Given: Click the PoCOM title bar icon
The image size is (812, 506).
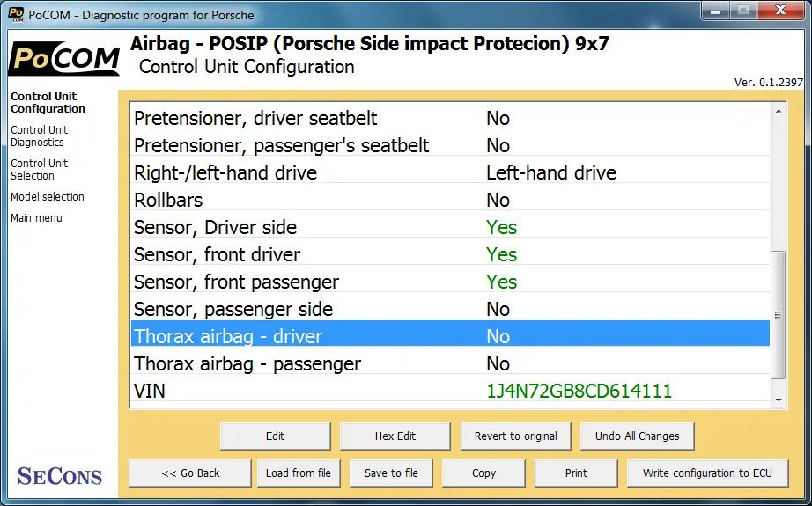Looking at the screenshot, I should [x=16, y=14].
